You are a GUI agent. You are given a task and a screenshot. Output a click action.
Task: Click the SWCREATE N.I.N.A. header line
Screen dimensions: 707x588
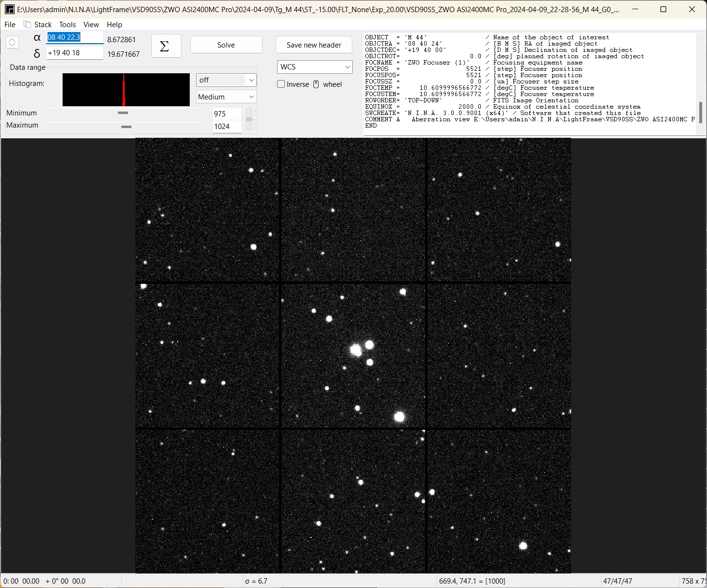tap(503, 113)
